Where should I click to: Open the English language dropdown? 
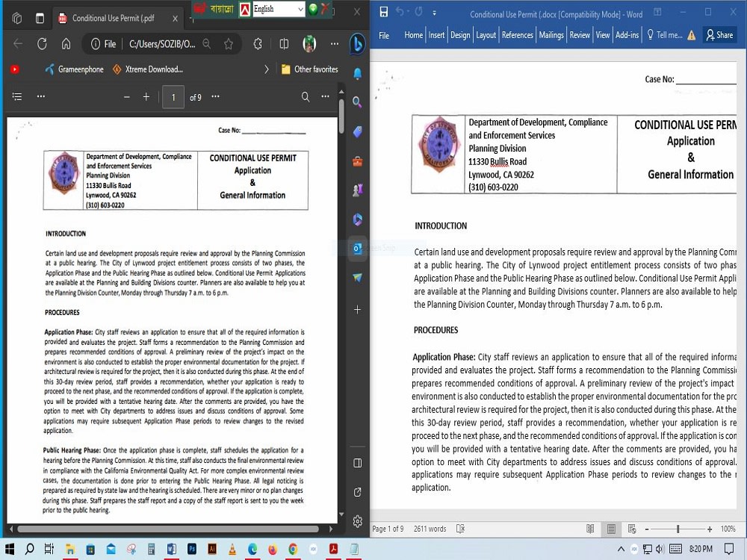click(278, 9)
